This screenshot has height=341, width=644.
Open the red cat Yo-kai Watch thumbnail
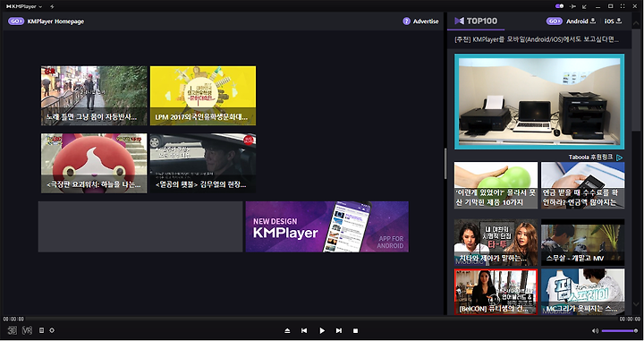point(94,163)
